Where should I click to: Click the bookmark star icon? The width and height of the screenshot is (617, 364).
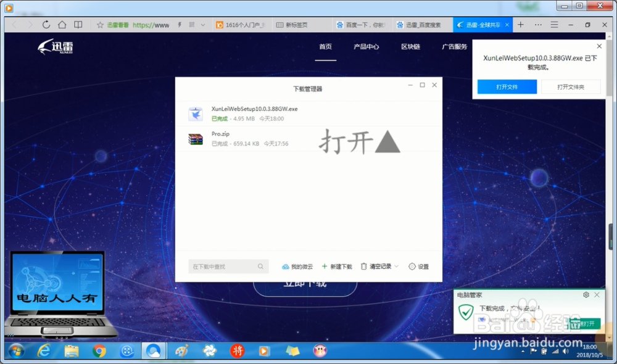click(100, 25)
